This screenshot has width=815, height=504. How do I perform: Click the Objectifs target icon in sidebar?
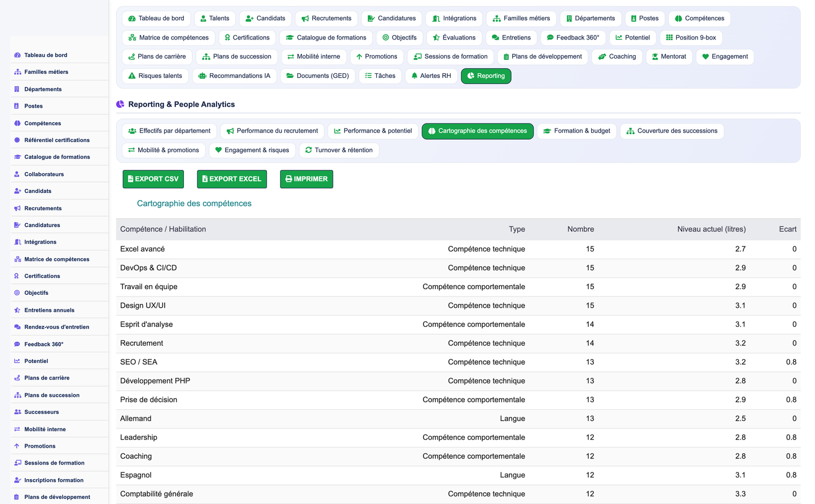(17, 293)
